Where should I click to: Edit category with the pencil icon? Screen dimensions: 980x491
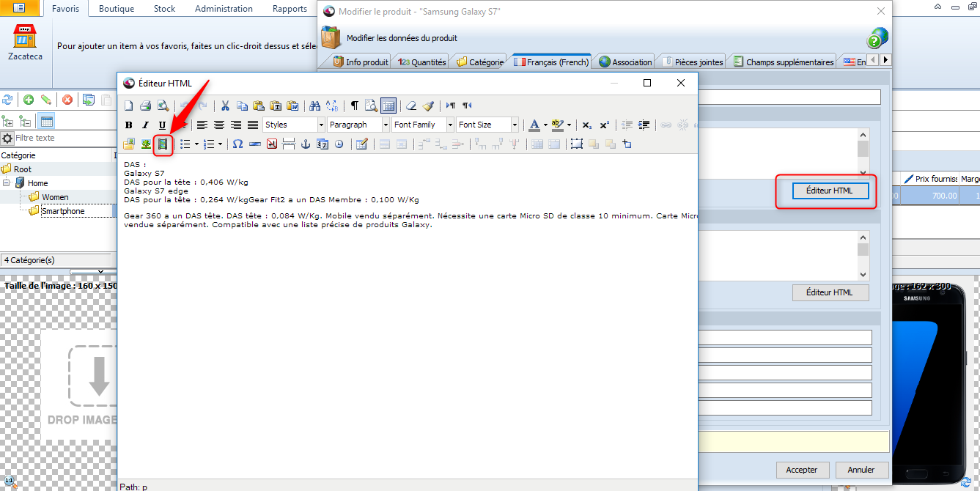45,100
